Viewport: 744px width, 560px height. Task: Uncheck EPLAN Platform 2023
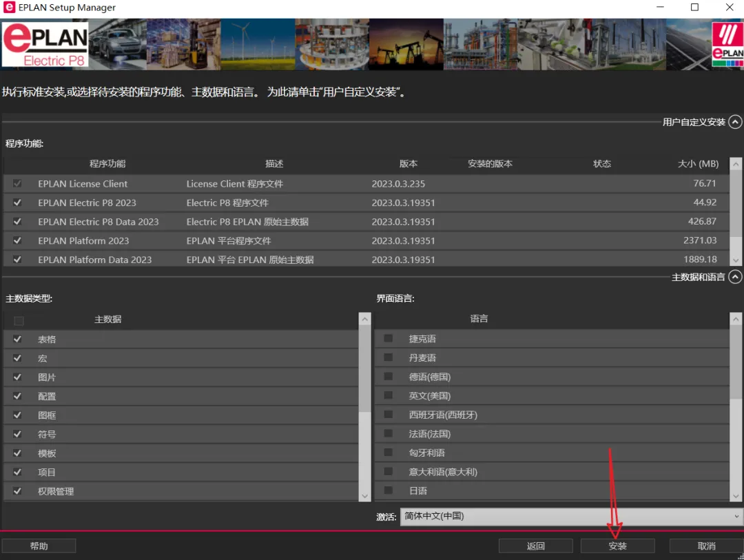(x=17, y=240)
